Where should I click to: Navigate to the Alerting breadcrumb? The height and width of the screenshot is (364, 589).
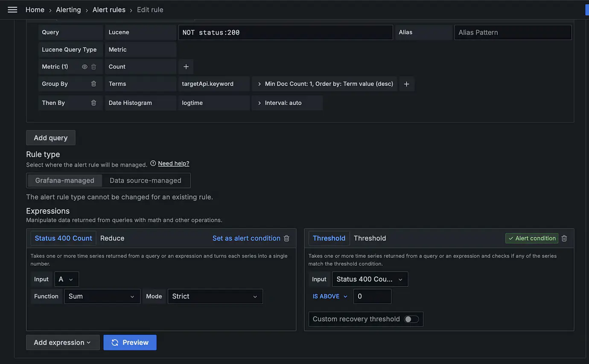[68, 10]
